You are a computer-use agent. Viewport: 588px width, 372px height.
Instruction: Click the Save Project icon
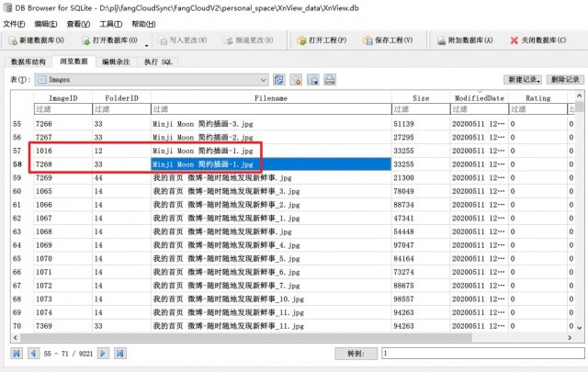367,40
